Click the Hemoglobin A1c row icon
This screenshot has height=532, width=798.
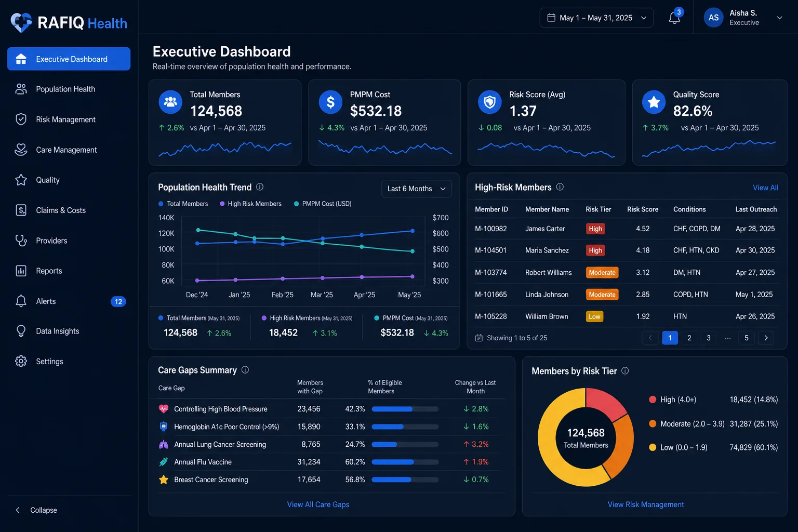164,427
